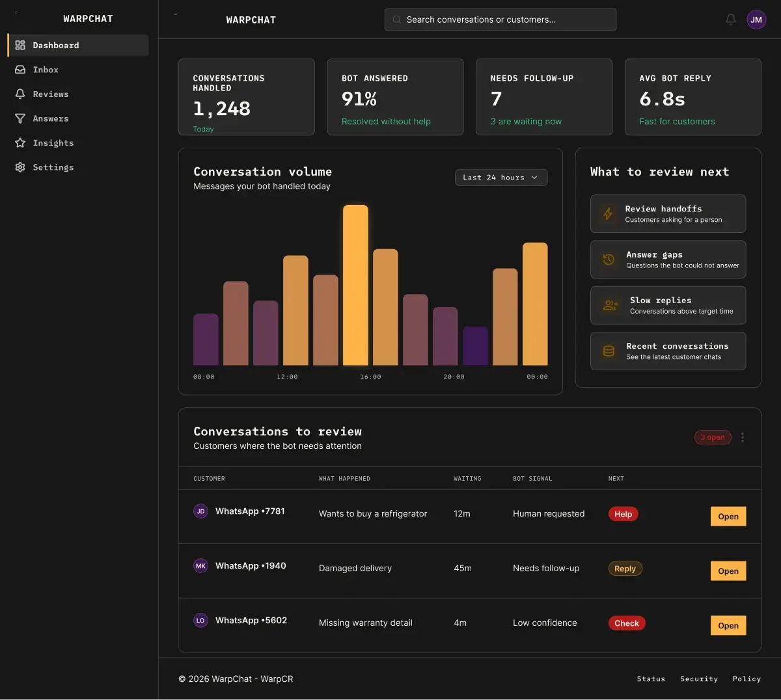Screen dimensions: 781x700
Task: Click the "Human requested" signal cell
Action: pos(549,514)
